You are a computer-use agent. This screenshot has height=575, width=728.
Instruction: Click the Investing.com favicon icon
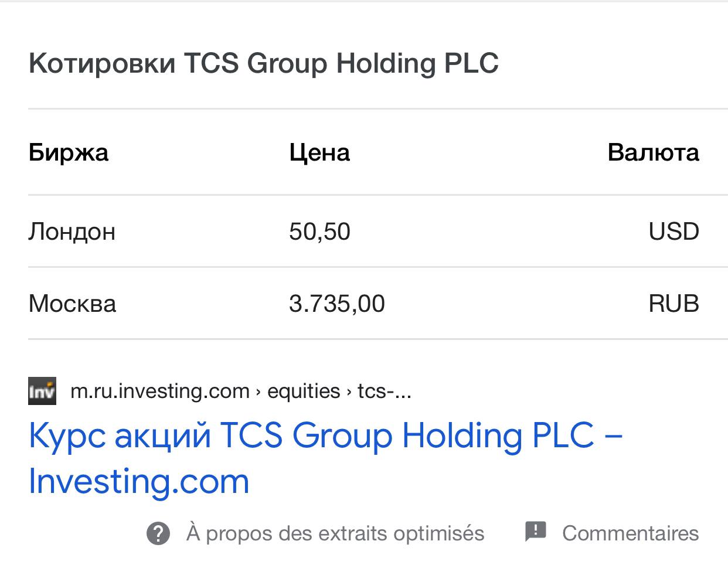tap(42, 391)
